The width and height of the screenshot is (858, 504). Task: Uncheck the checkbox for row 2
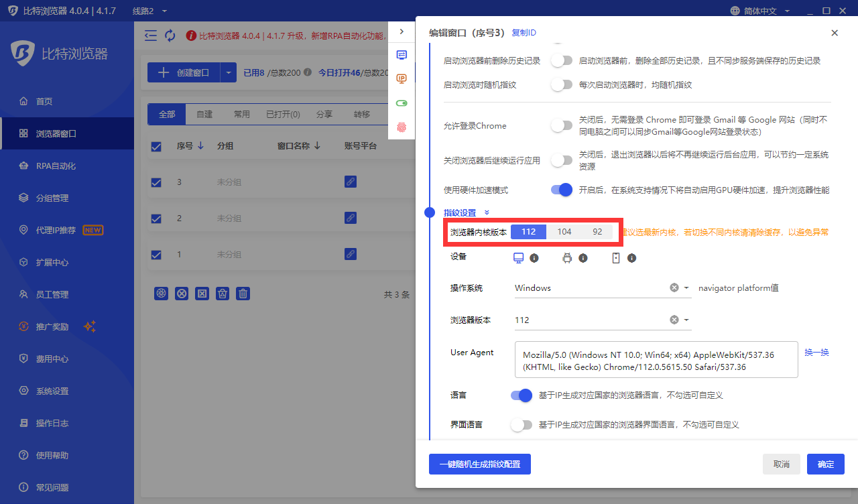pyautogui.click(x=156, y=218)
